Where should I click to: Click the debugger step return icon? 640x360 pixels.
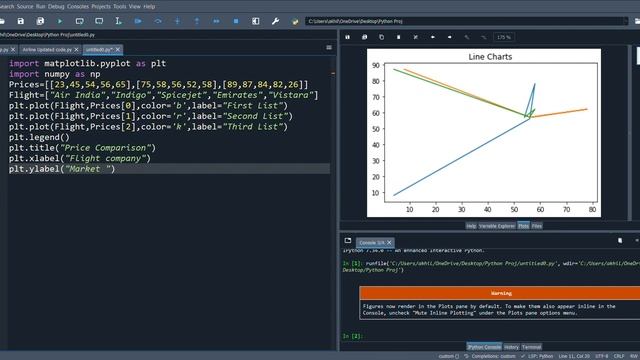[197, 21]
